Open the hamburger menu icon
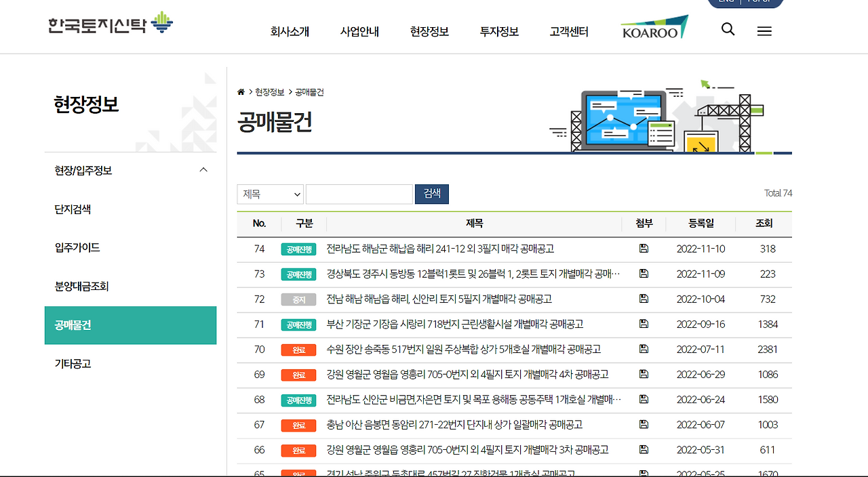868x477 pixels. pos(764,31)
